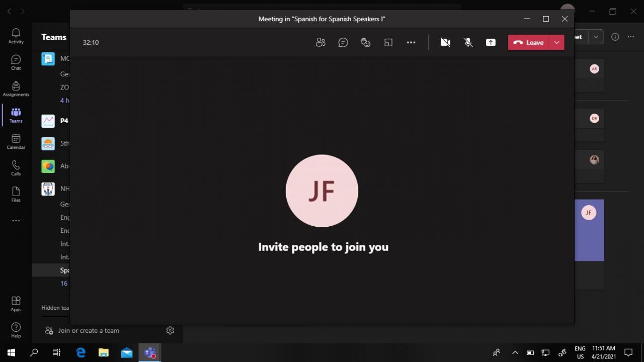This screenshot has width=644, height=362.
Task: Show the 4 hidden channels link
Action: coord(65,100)
